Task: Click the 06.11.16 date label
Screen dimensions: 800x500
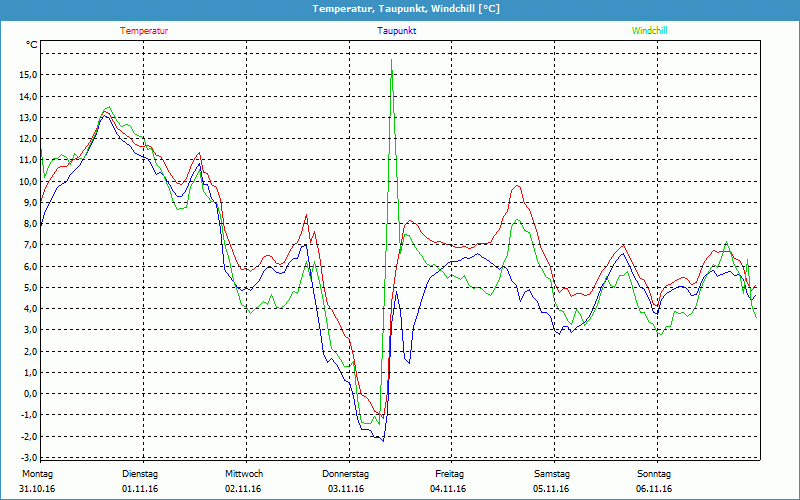Action: pos(654,489)
